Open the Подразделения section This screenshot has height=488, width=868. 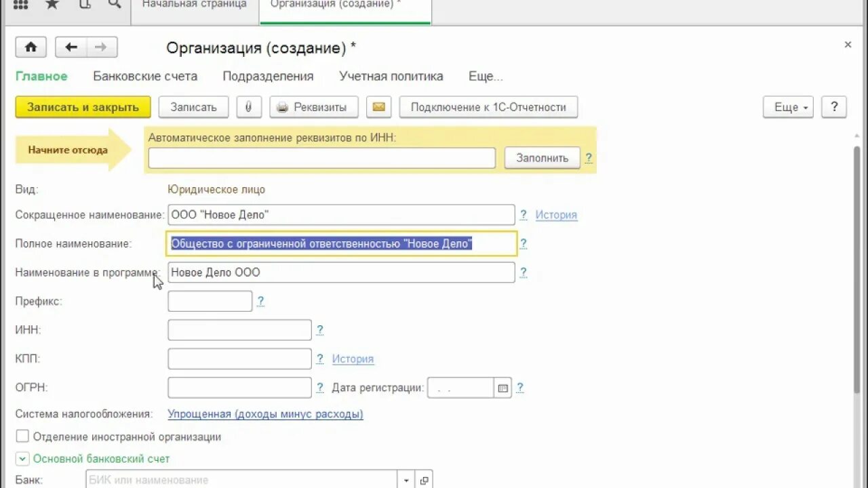tap(268, 76)
